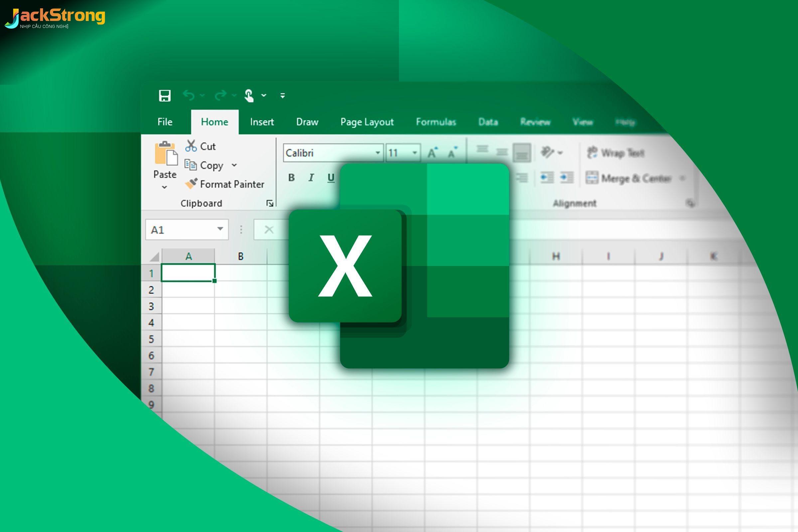Open Redo history dropdown arrow
The height and width of the screenshot is (532, 798).
(x=234, y=96)
